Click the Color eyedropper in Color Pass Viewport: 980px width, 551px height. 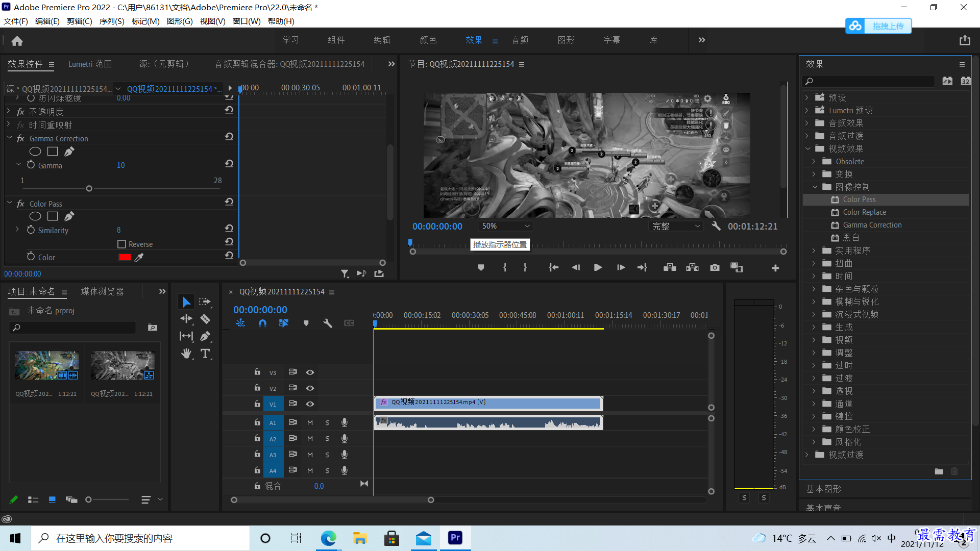coord(139,257)
